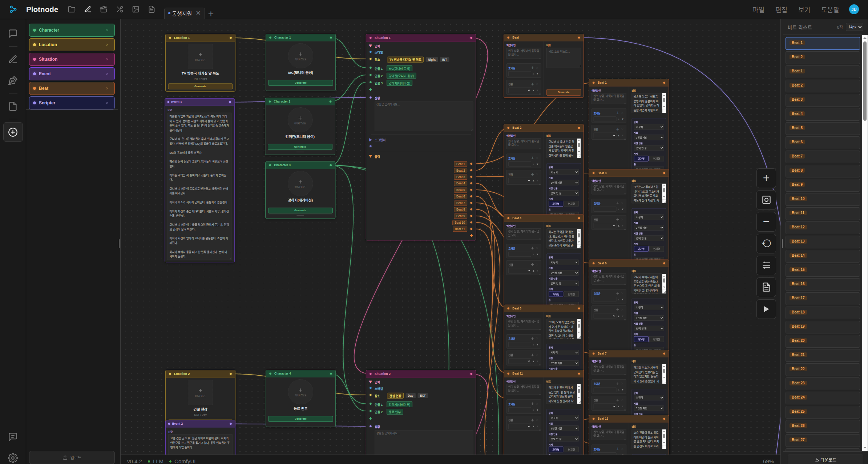Select 현재형 tense in Beat 3 node
This screenshot has height=464, width=868.
tap(657, 249)
